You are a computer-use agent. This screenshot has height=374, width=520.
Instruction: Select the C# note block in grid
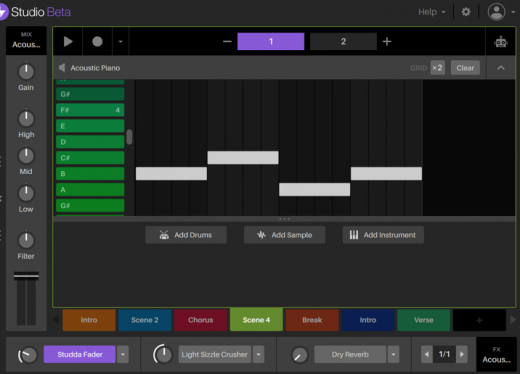pyautogui.click(x=243, y=158)
